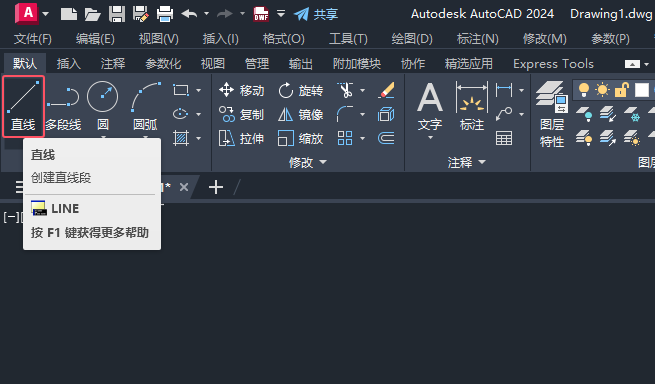Expand the rectangle tool dropdown arrow
Viewport: 655px width, 384px height.
[198, 90]
